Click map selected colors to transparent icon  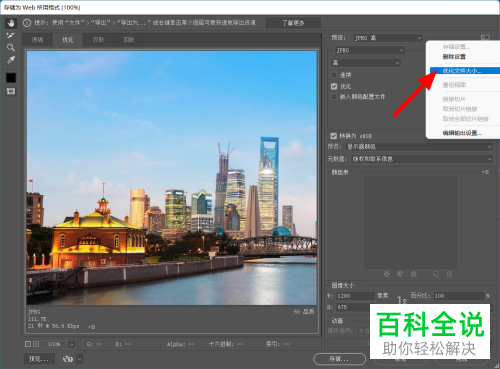pos(386,274)
